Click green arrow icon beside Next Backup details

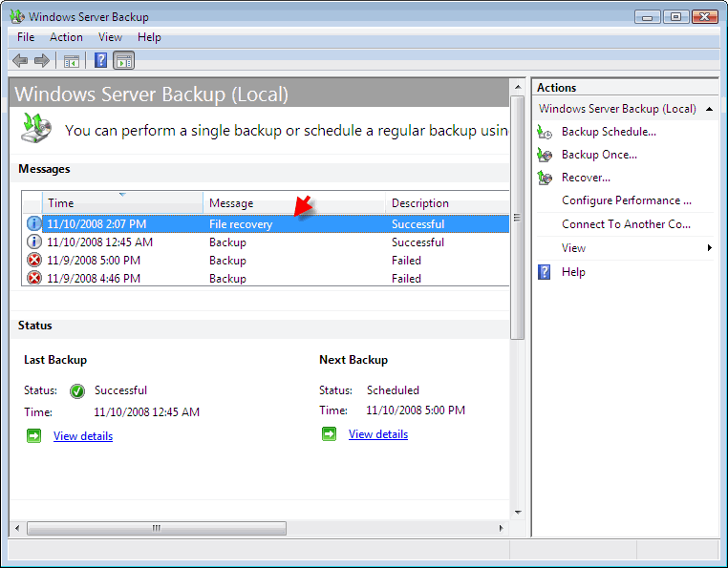pos(330,434)
